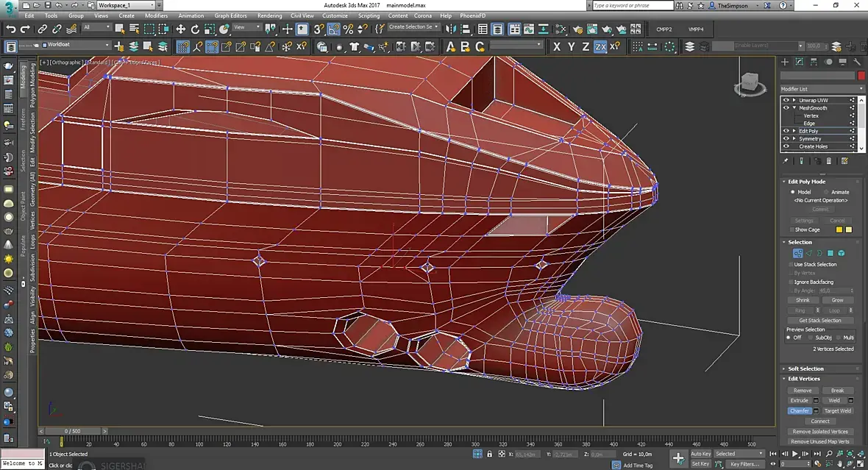Click the Target Weld button
The height and width of the screenshot is (470, 868).
pyautogui.click(x=837, y=410)
